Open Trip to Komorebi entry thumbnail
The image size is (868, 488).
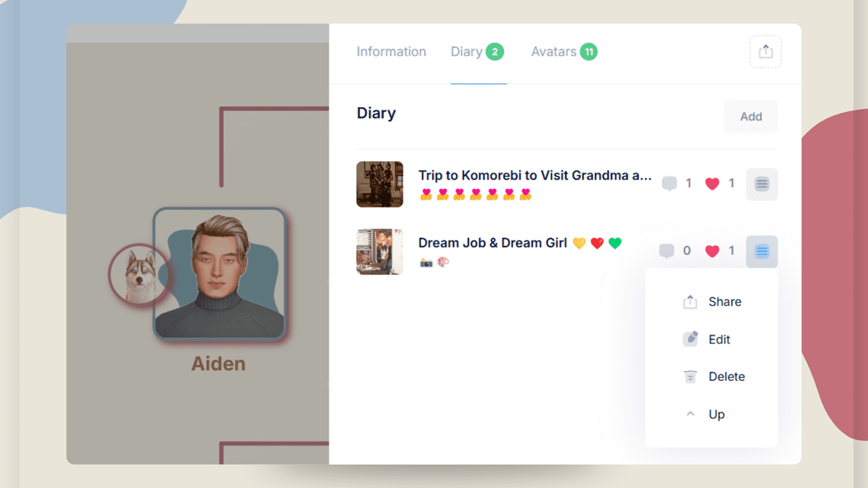tap(380, 184)
